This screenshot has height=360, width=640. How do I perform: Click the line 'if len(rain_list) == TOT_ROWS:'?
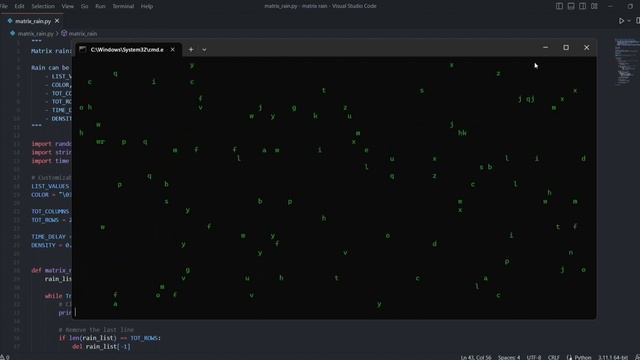(x=110, y=338)
